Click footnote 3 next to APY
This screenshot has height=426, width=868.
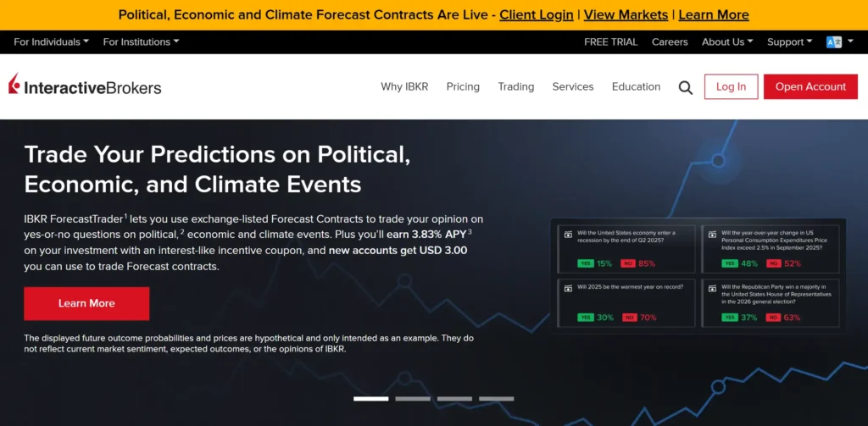pyautogui.click(x=470, y=231)
